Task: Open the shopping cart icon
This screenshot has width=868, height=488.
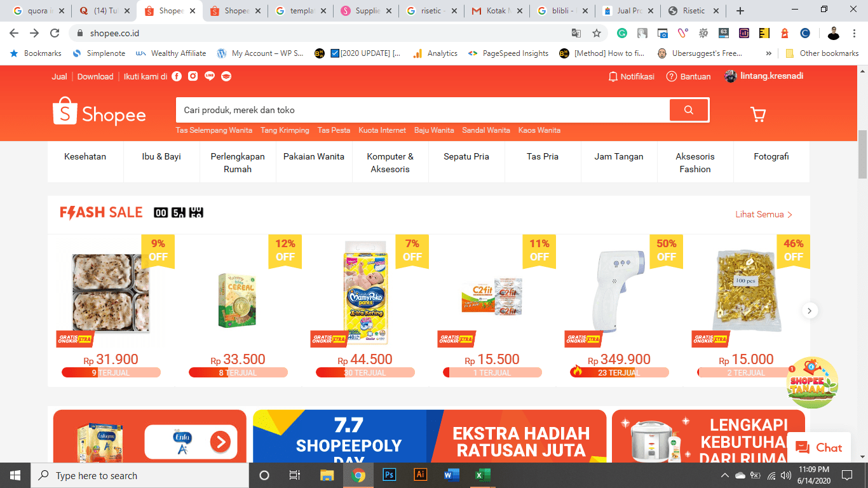Action: 758,114
